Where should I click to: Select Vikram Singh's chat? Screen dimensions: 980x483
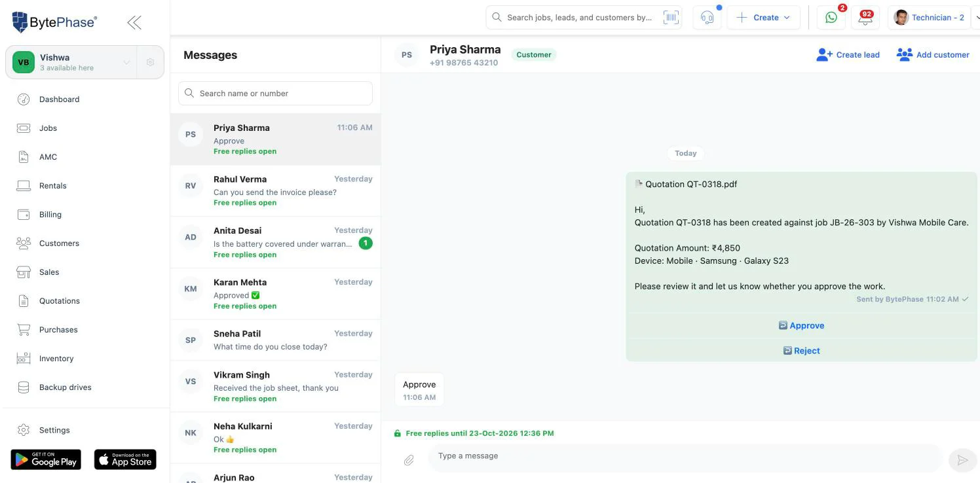pos(275,386)
